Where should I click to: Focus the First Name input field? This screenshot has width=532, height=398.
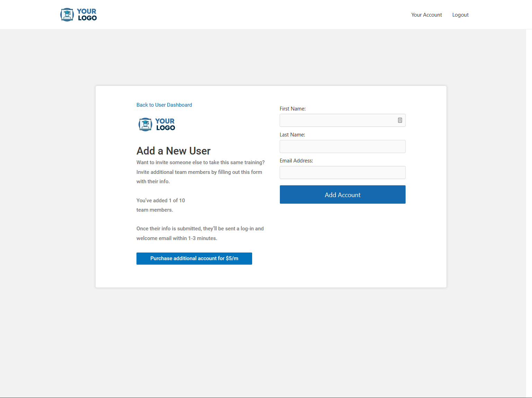338,121
